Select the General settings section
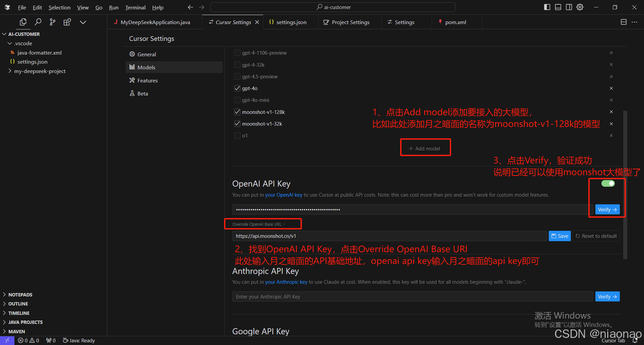The height and width of the screenshot is (345, 644). click(x=174, y=54)
